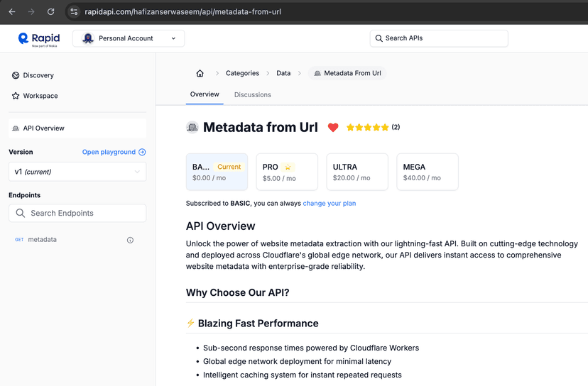
Task: Click the API Overview sidebar icon
Action: (16, 128)
